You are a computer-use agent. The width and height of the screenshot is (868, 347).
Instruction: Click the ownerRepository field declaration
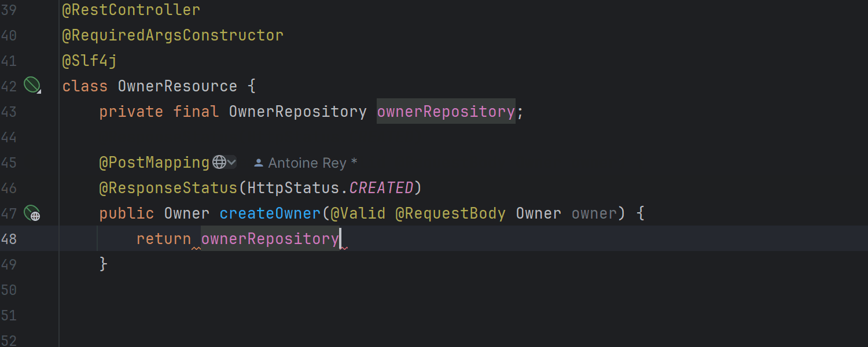[x=446, y=112]
